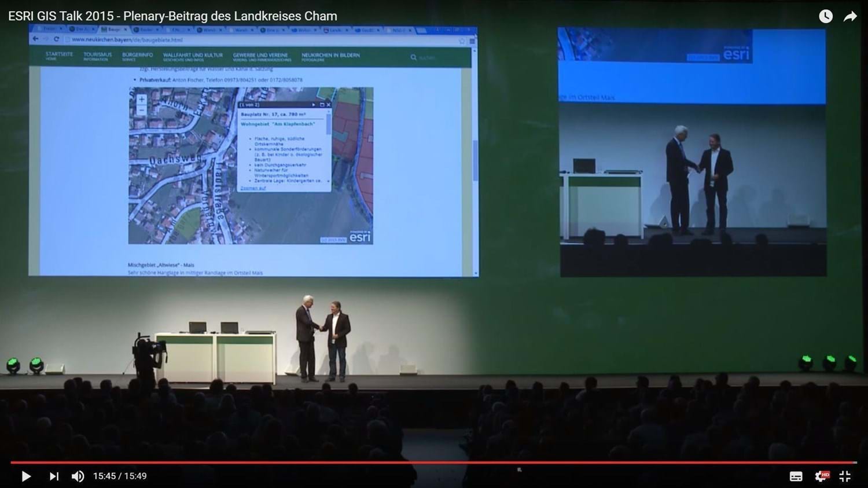Viewport: 868px width, 488px height.
Task: Exit fullscreen mode
Action: point(845,476)
